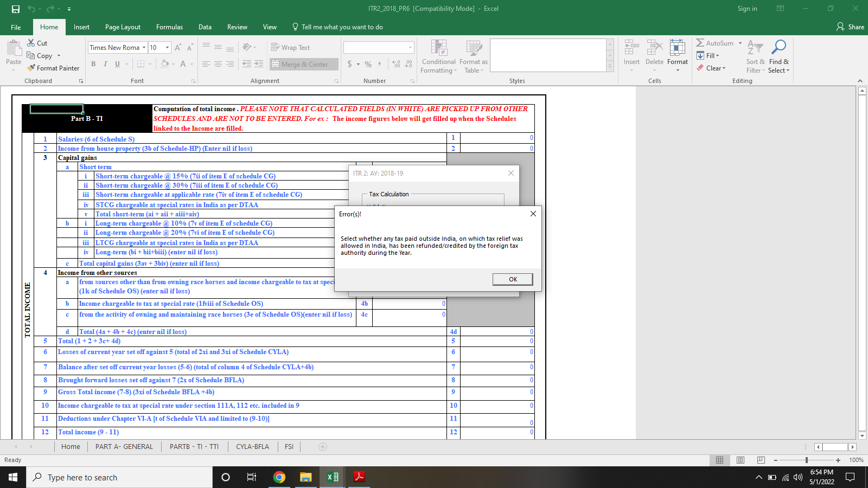Toggle Italic formatting button
Screen dimensions: 868x488
pyautogui.click(x=105, y=64)
